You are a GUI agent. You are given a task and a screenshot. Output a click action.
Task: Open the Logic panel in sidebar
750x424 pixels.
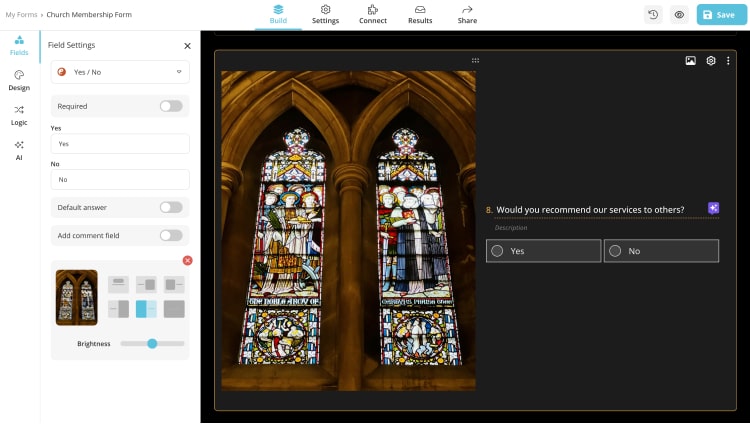19,115
